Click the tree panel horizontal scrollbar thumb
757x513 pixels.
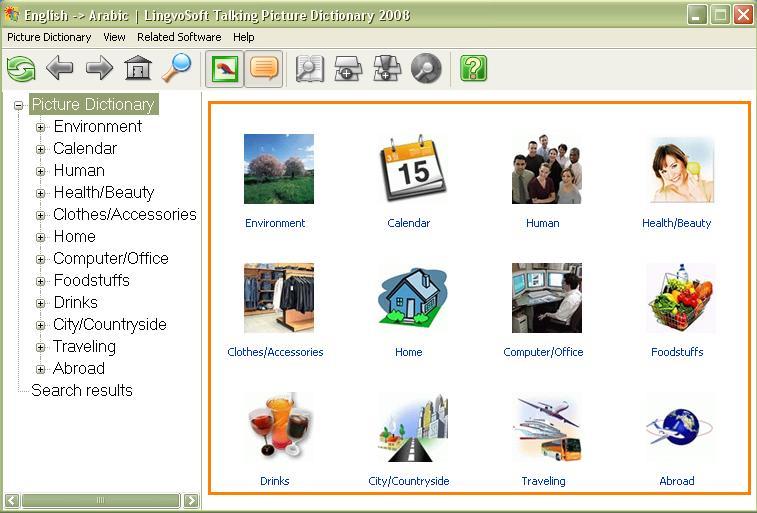pyautogui.click(x=100, y=500)
